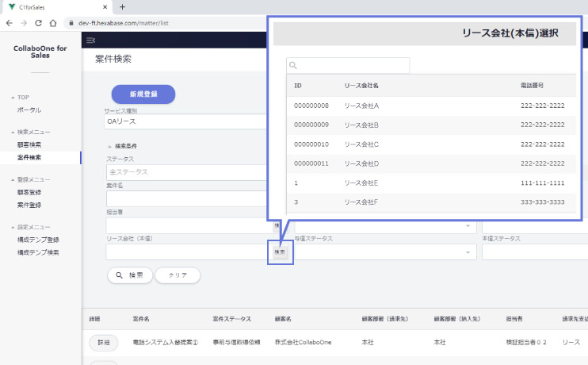The width and height of the screenshot is (588, 365).
Task: Click the magnifier icon in the popup search
Action: pyautogui.click(x=292, y=66)
